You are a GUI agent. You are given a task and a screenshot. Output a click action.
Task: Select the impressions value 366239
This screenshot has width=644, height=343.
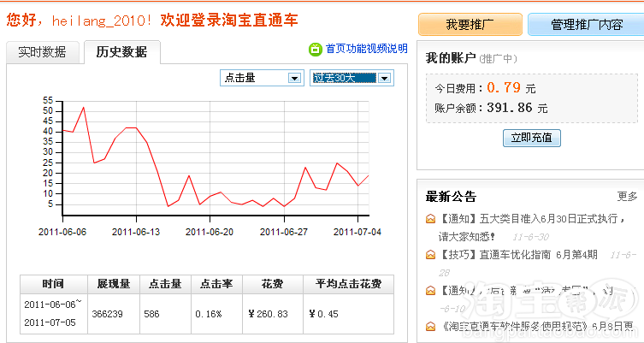pos(107,314)
